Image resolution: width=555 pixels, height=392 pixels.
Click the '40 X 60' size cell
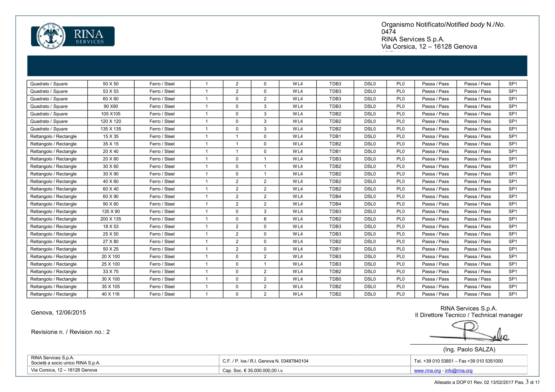click(111, 181)
